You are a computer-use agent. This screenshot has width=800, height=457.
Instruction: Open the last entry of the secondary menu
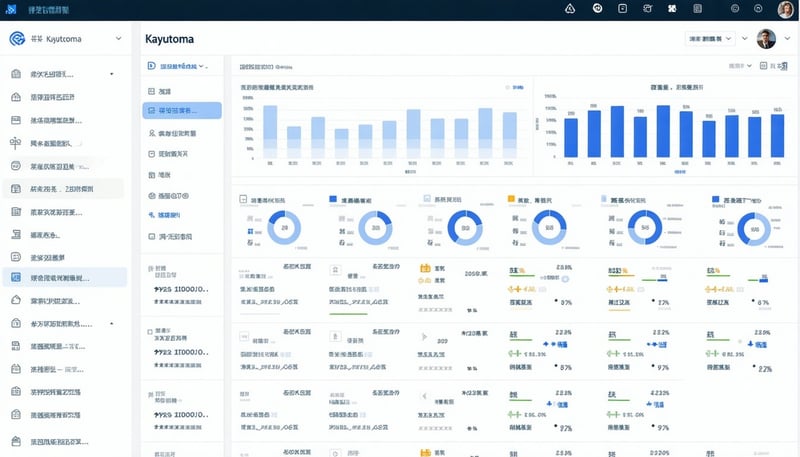point(170,237)
